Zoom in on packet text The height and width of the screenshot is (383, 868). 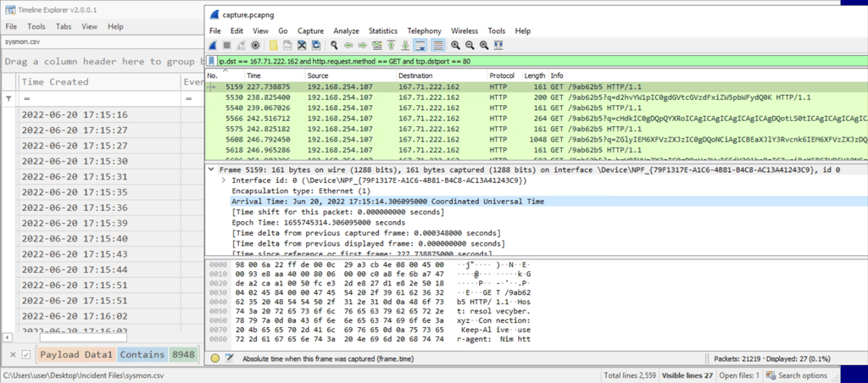455,46
